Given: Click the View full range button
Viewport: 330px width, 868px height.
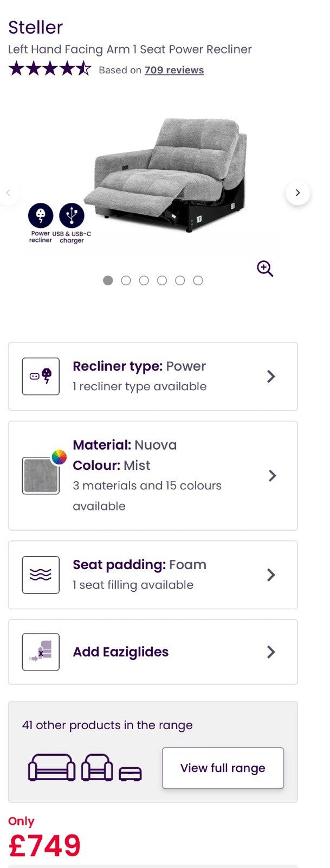Looking at the screenshot, I should click(223, 768).
